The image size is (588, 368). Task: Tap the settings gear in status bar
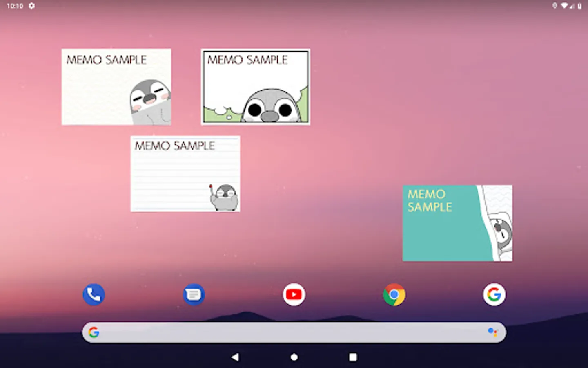click(31, 6)
